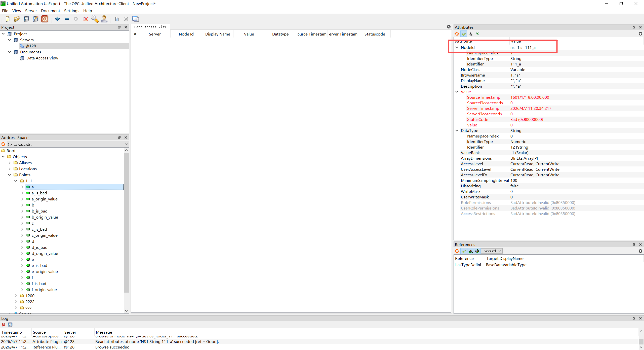Refresh the References panel with orange arrows icon

(x=457, y=251)
